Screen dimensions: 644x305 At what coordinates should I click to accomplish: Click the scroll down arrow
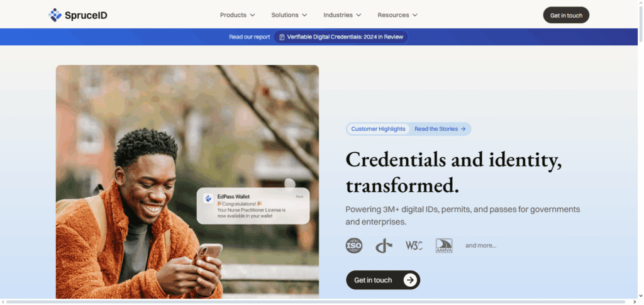click(x=641, y=296)
